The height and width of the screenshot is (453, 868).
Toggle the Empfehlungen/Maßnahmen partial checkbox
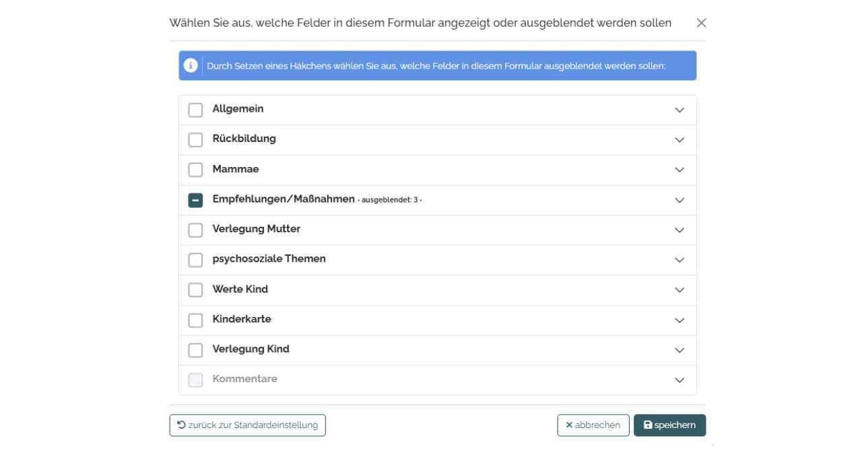pos(195,200)
